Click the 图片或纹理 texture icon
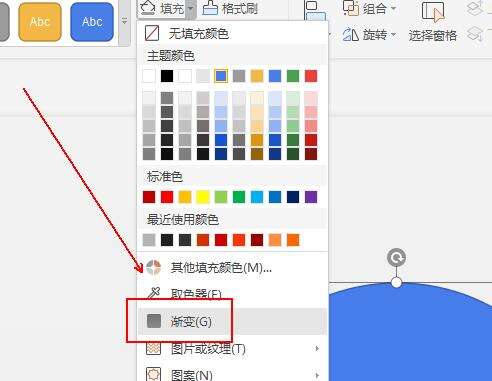The image size is (492, 381). pos(154,348)
